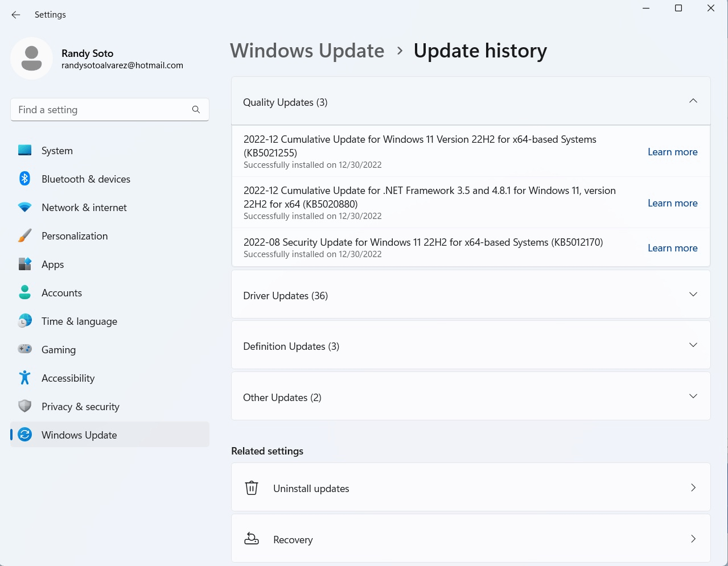Click the email randysotoalvarez@hotmail.com
The image size is (728, 566).
(122, 65)
